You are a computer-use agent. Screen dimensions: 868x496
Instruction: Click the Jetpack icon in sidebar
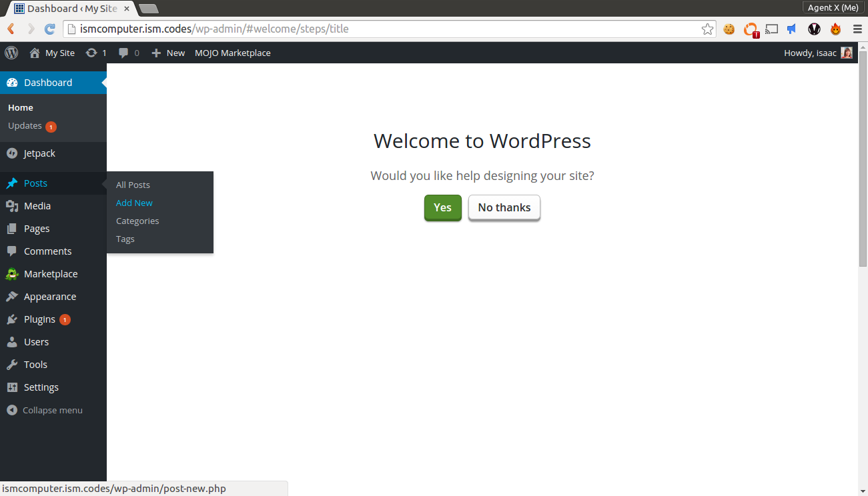tap(12, 153)
